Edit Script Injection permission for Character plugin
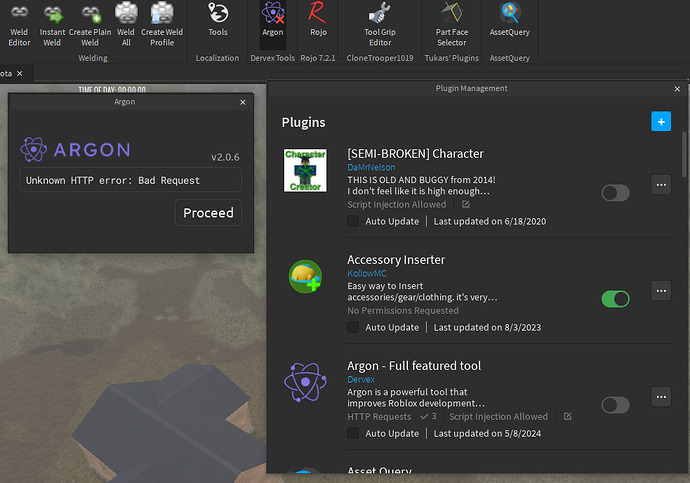The height and width of the screenshot is (483, 690). (x=466, y=204)
